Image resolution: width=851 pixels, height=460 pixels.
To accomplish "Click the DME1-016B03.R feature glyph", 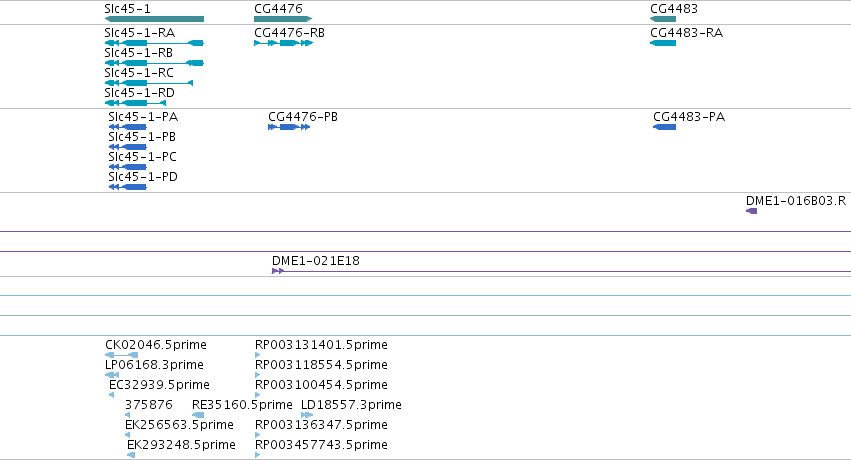I will (752, 211).
